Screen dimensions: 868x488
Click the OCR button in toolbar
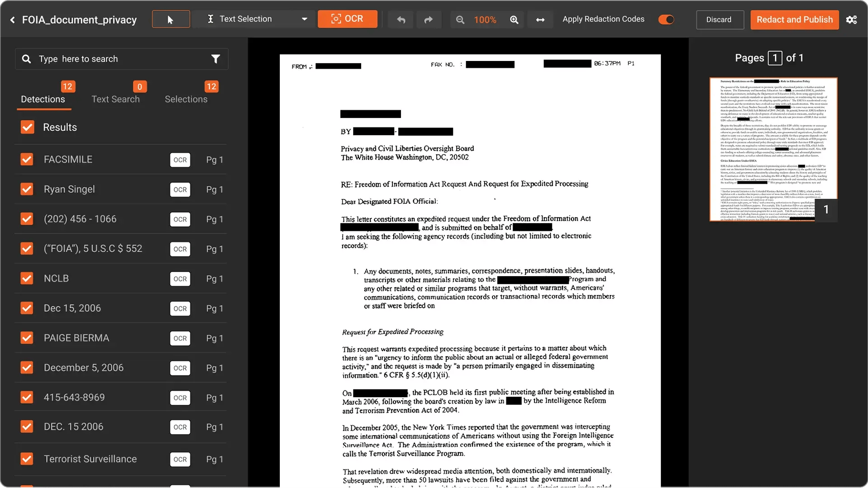click(347, 19)
